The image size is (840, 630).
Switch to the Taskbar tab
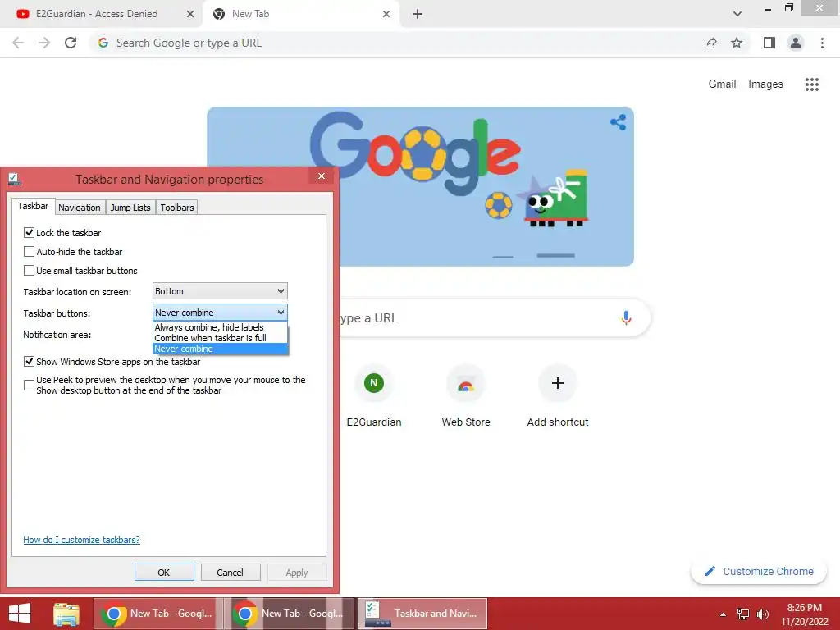(33, 206)
